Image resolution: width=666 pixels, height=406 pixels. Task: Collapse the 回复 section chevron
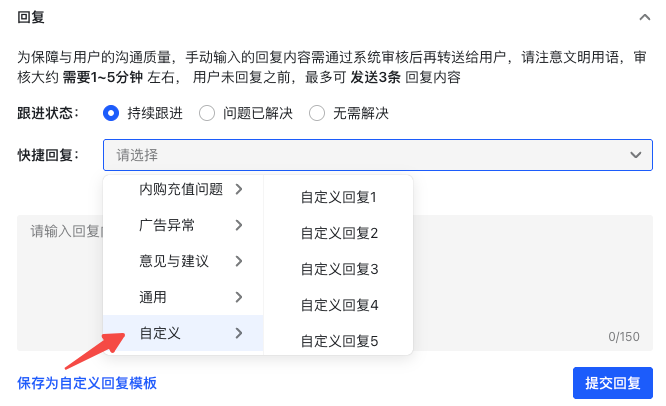coord(645,17)
